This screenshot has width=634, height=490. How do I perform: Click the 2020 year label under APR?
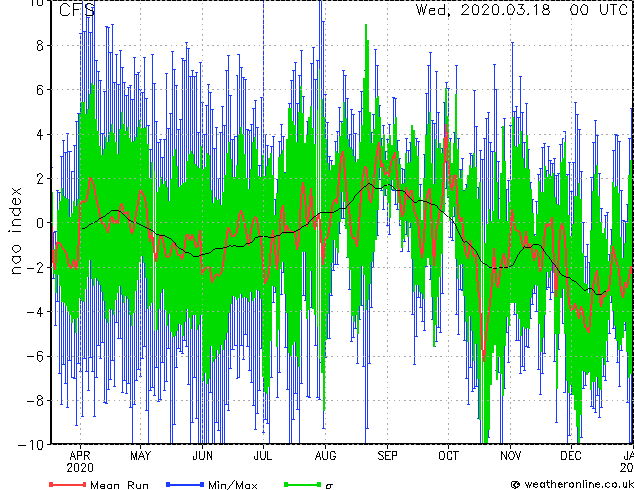click(x=80, y=468)
